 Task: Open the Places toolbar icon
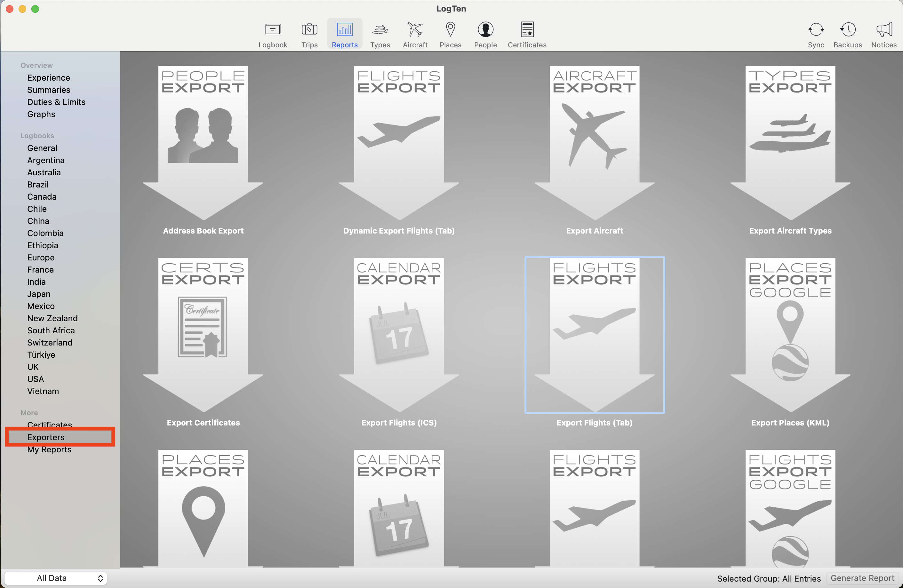pos(450,35)
